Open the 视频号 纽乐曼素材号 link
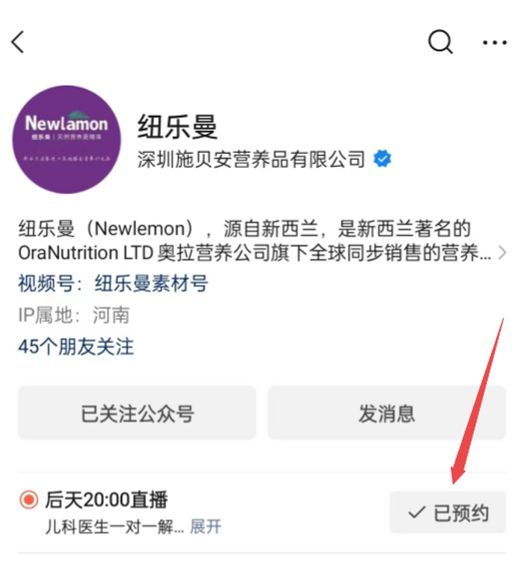 point(113,283)
